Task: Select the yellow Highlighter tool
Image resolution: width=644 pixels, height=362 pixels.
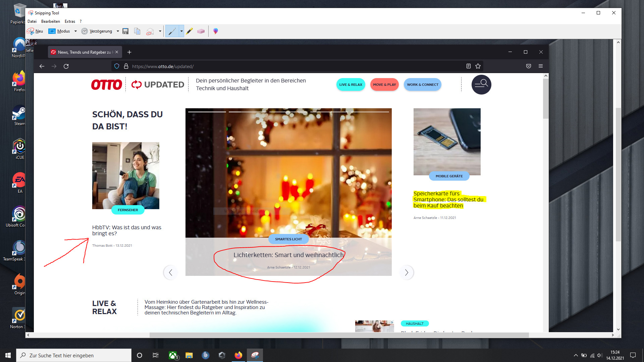Action: point(189,31)
